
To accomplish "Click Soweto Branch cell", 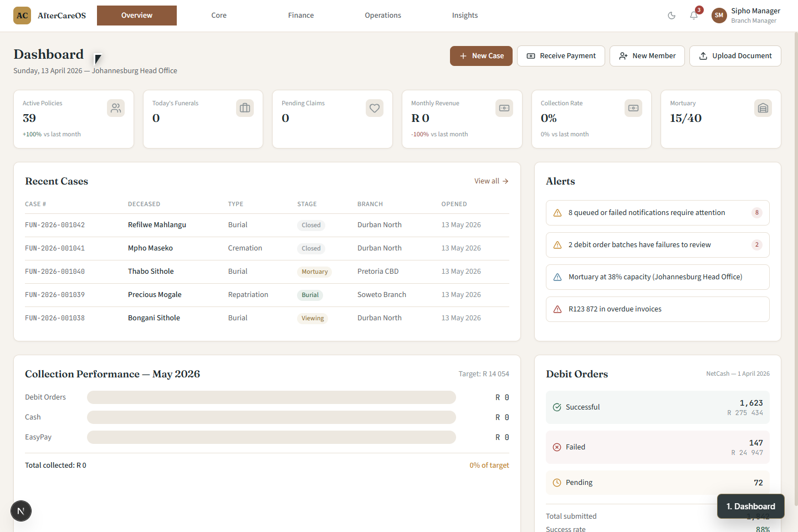I will tap(382, 295).
